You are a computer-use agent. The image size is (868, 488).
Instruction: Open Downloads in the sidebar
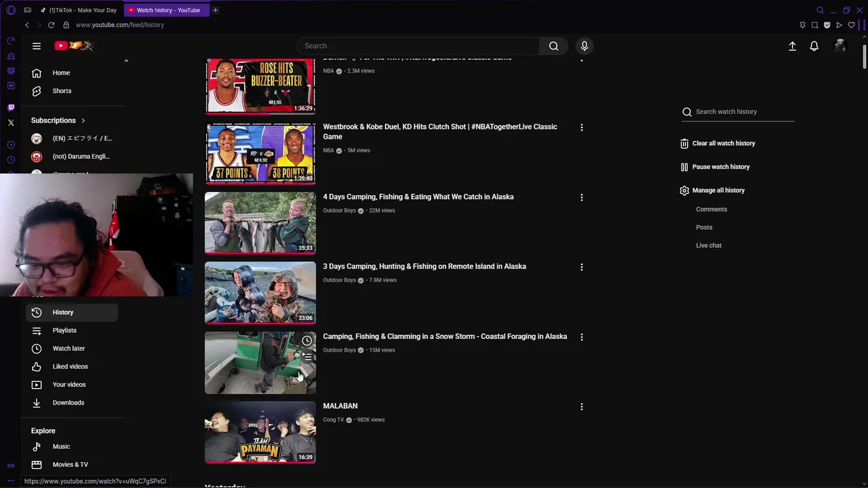[x=72, y=403]
